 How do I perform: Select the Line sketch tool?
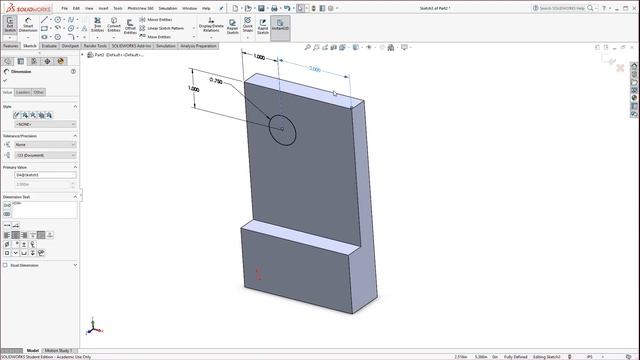44,20
